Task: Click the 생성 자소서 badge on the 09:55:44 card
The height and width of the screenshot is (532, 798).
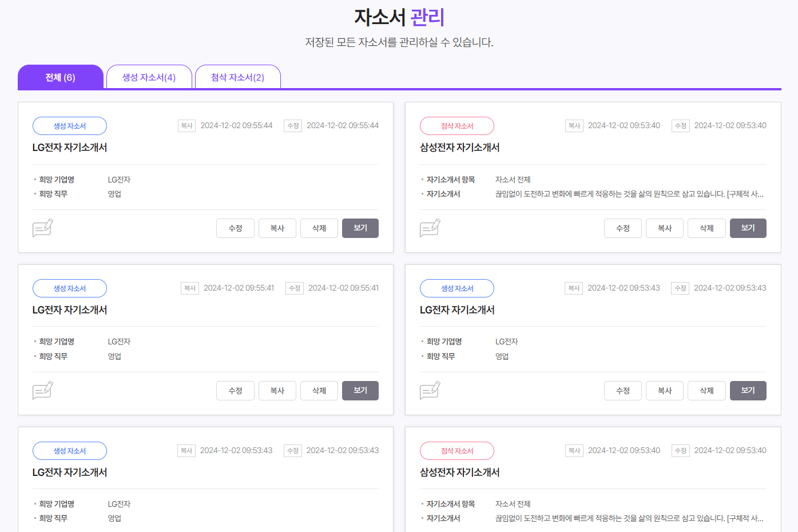Action: pos(70,126)
